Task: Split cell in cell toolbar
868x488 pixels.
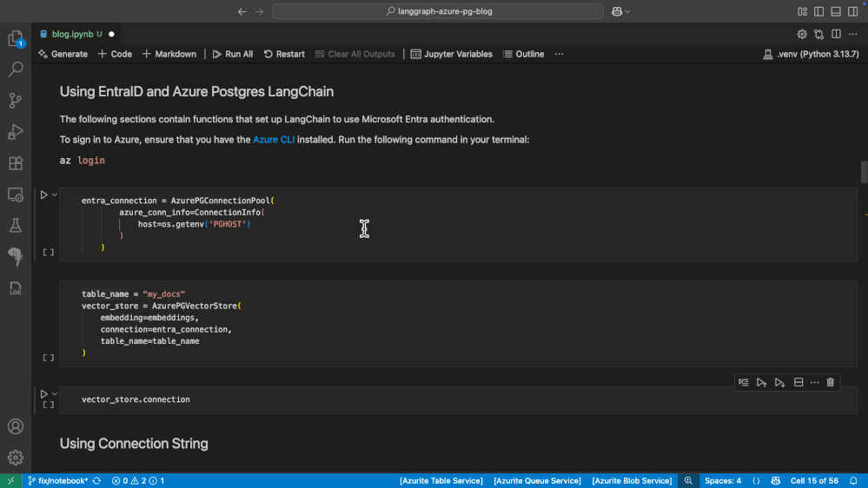Action: pos(798,382)
